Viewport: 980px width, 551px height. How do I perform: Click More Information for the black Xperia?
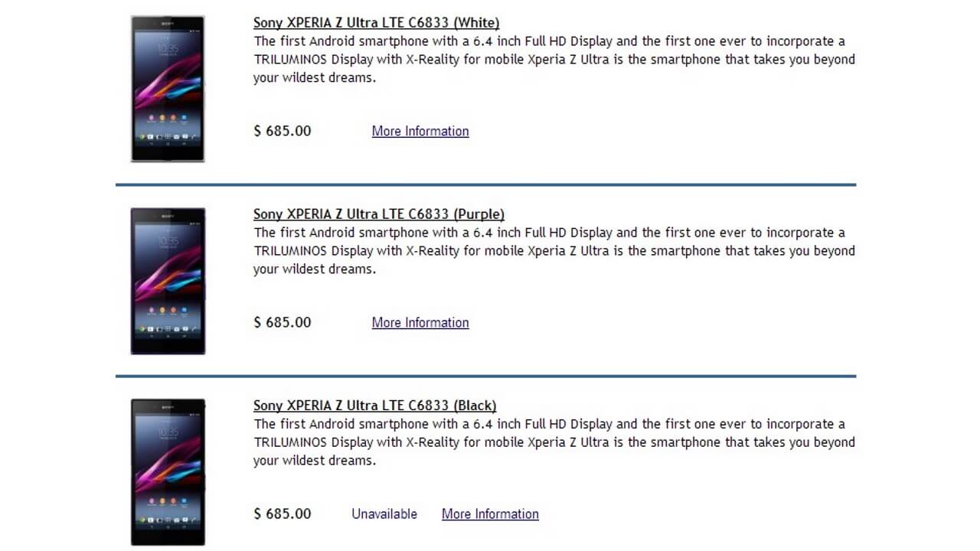[x=490, y=514]
